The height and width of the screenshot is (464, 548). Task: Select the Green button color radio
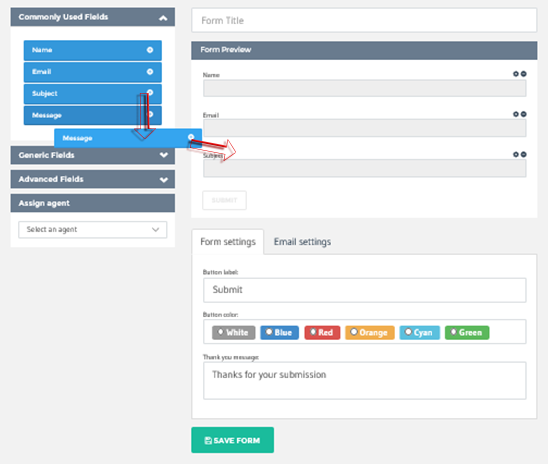coord(453,332)
